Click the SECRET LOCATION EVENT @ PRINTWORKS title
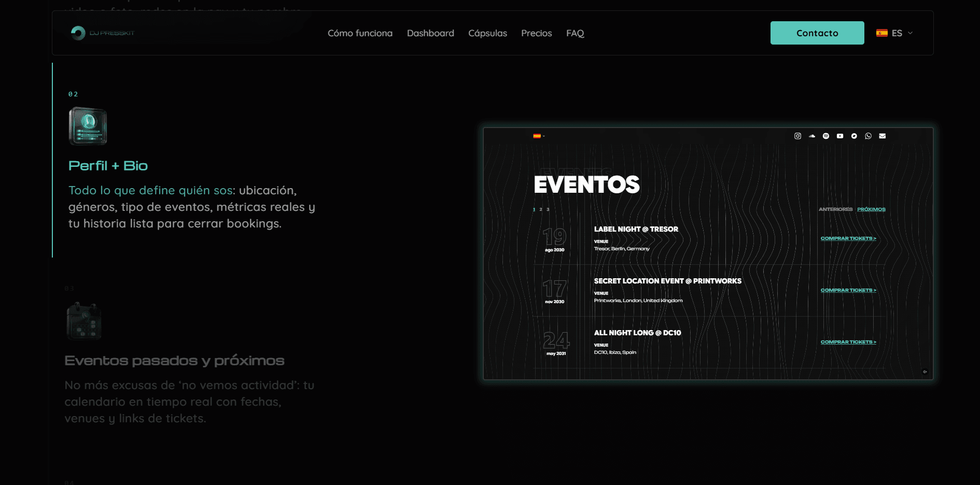980x485 pixels. [668, 281]
